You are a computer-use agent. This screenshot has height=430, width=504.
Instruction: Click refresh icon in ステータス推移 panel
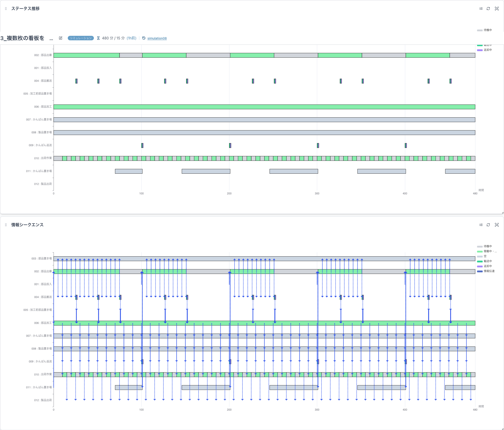click(x=488, y=9)
